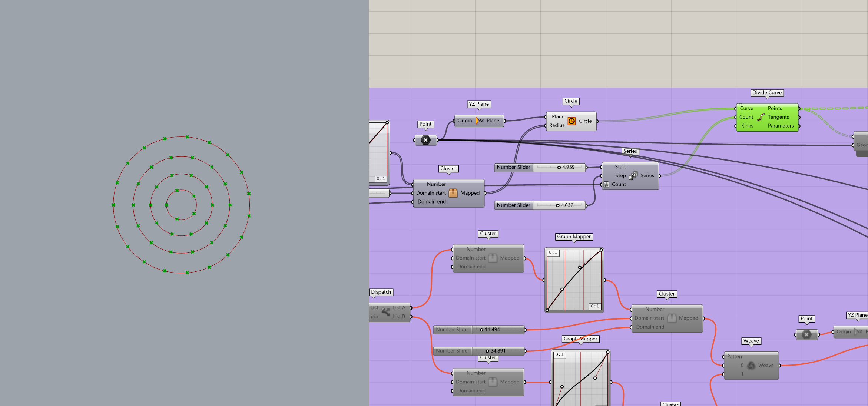Click the top Cluster box icon
This screenshot has width=868, height=406.
point(453,193)
